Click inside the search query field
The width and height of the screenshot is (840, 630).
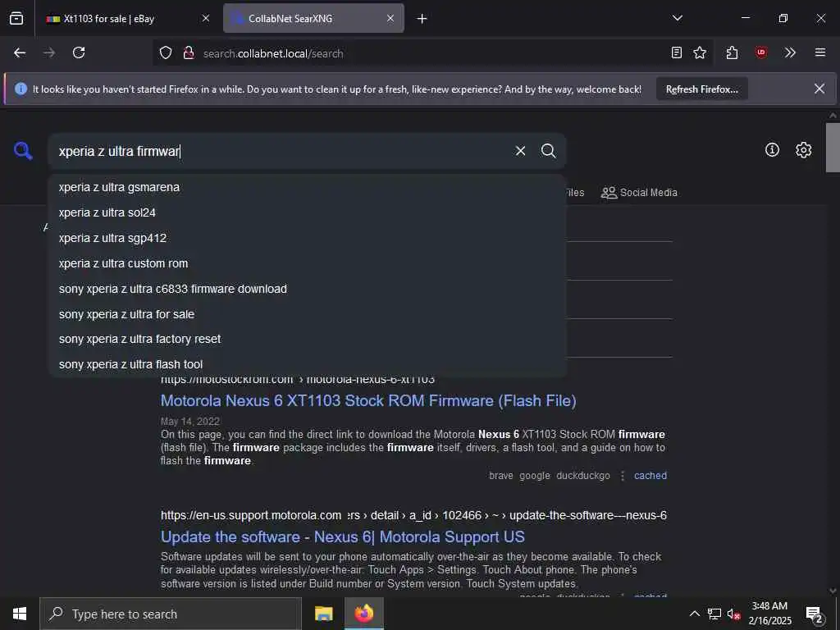tap(281, 151)
